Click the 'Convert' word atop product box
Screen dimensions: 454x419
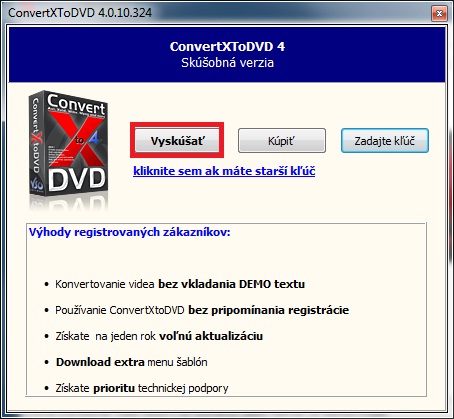point(76,104)
